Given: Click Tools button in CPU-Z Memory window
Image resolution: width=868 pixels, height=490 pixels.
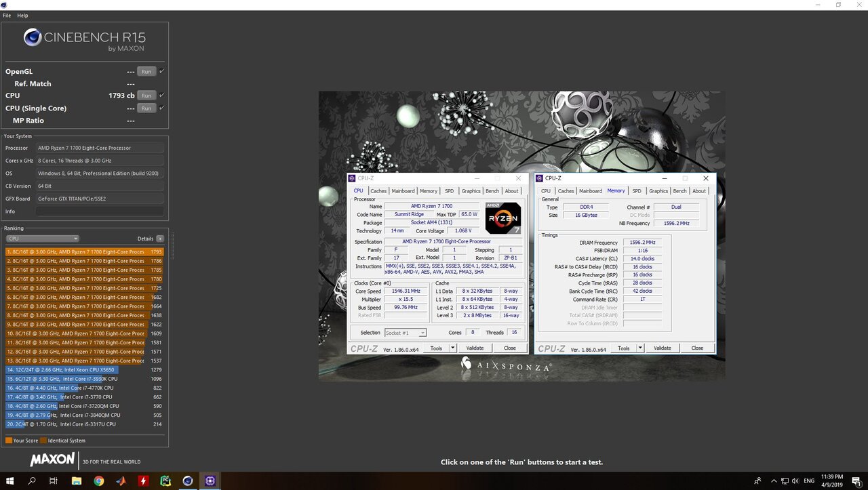Looking at the screenshot, I should click(623, 348).
